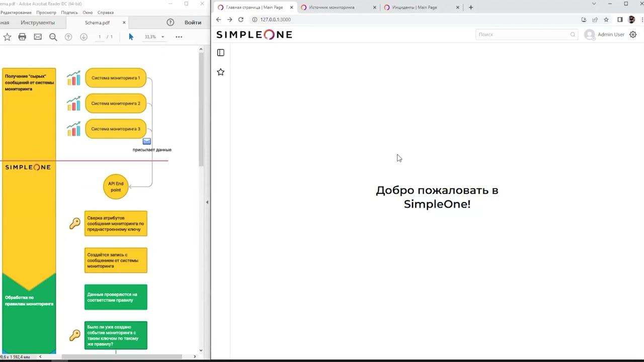This screenshot has height=362, width=644.
Task: Open the Окно menu in Acrobat
Action: tap(88, 12)
